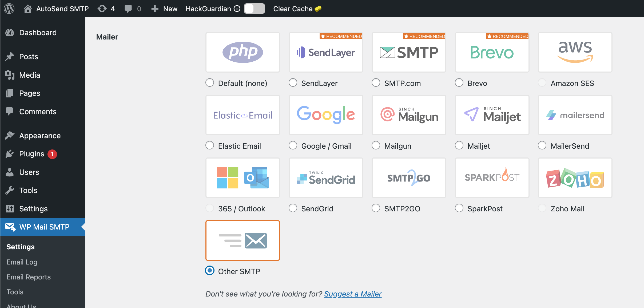Toggle the HackGuardian switch off

255,9
